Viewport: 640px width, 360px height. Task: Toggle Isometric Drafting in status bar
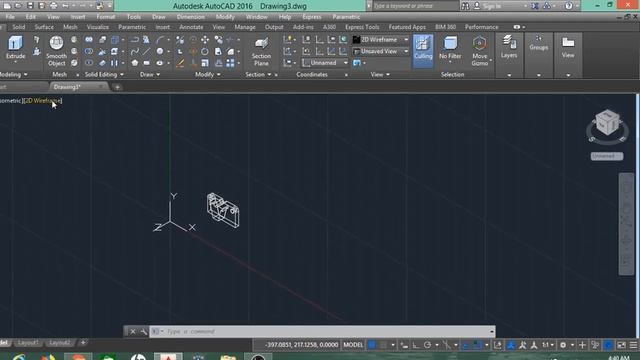(447, 345)
